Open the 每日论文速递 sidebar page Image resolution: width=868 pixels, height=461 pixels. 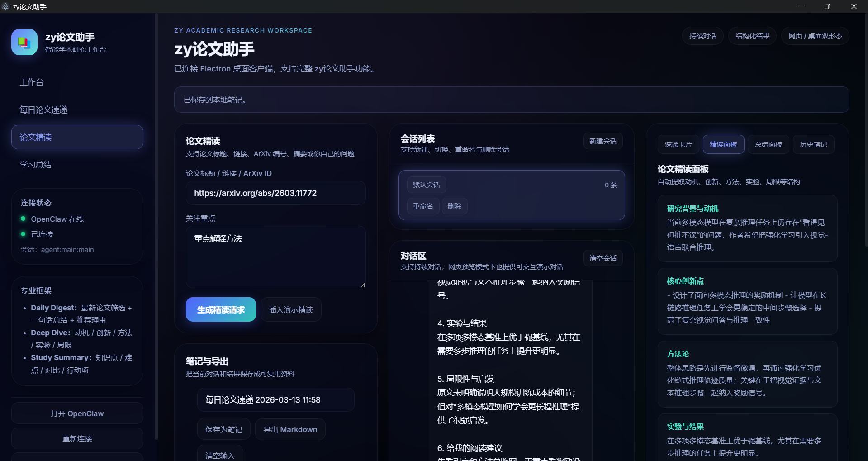pyautogui.click(x=77, y=109)
